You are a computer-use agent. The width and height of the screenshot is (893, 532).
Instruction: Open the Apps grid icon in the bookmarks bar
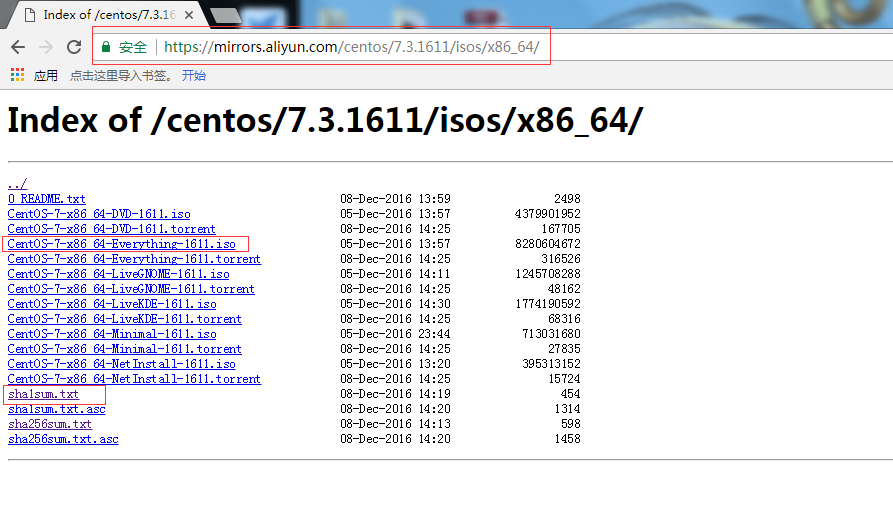point(17,75)
